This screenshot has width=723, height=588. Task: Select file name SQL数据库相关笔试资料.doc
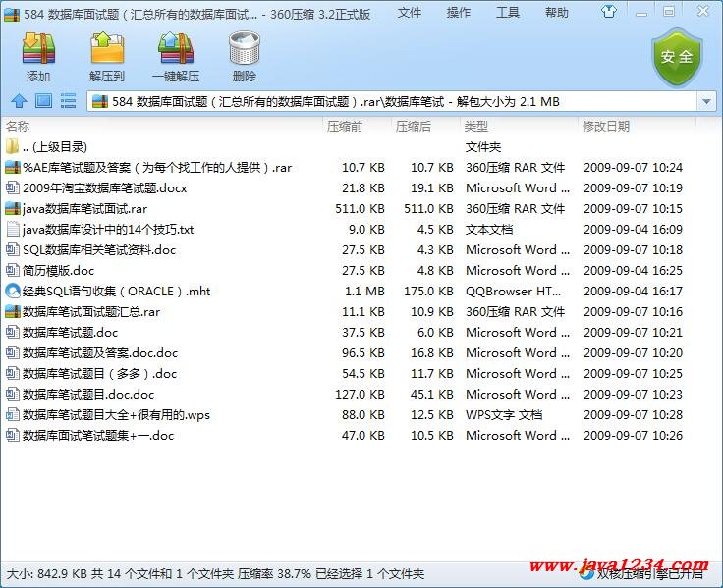click(x=99, y=249)
